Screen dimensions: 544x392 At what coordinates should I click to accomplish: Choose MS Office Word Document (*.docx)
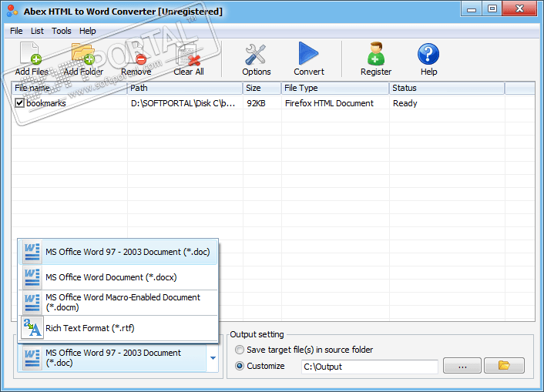pos(118,277)
